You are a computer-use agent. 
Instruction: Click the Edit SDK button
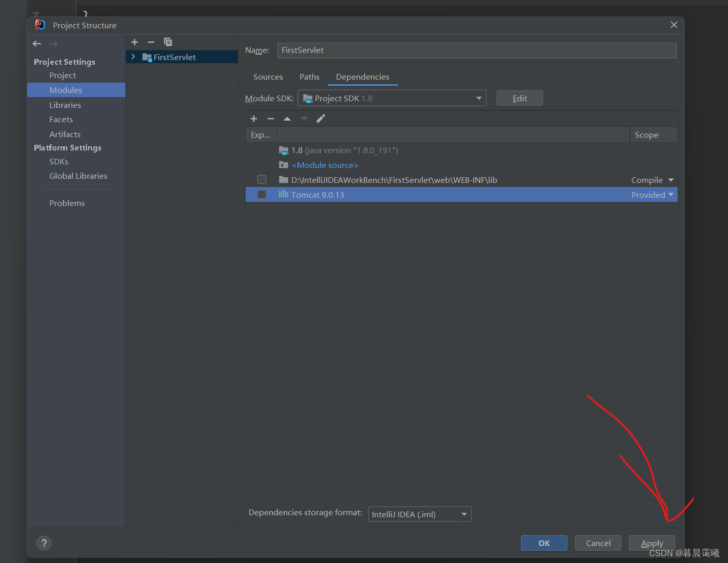point(519,98)
